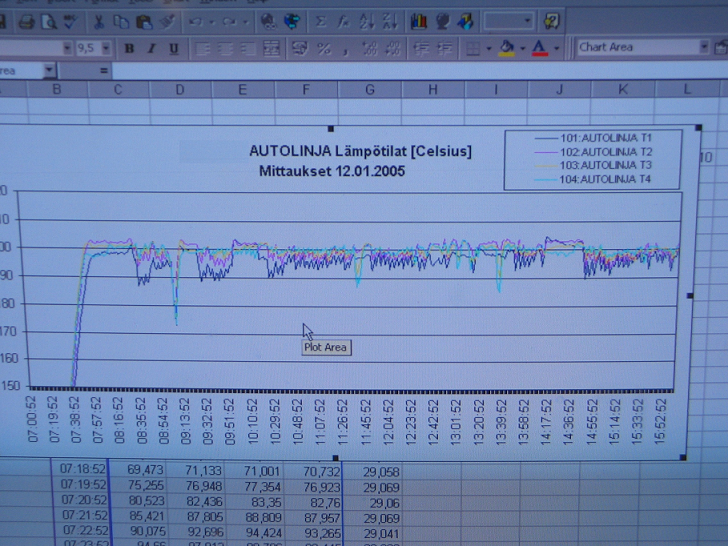Expand the Fill Color dropdown arrow
728x546 pixels.
523,48
